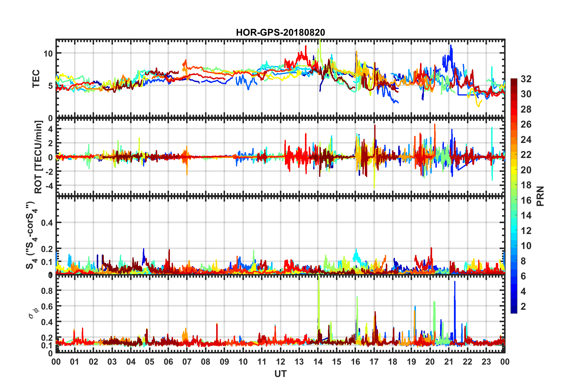Select TEC panel y-tick 5
The width and height of the screenshot is (561, 392).
[50, 86]
